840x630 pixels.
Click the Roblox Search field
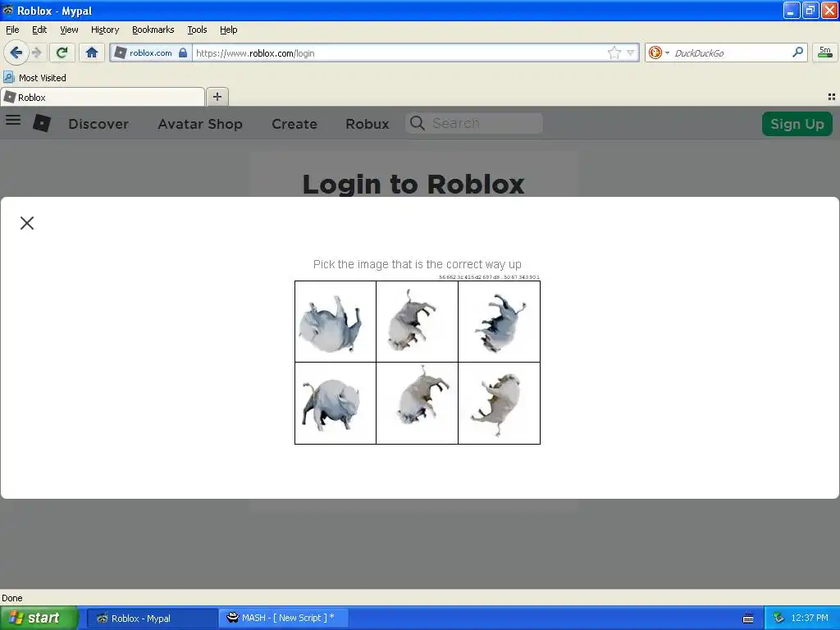474,123
